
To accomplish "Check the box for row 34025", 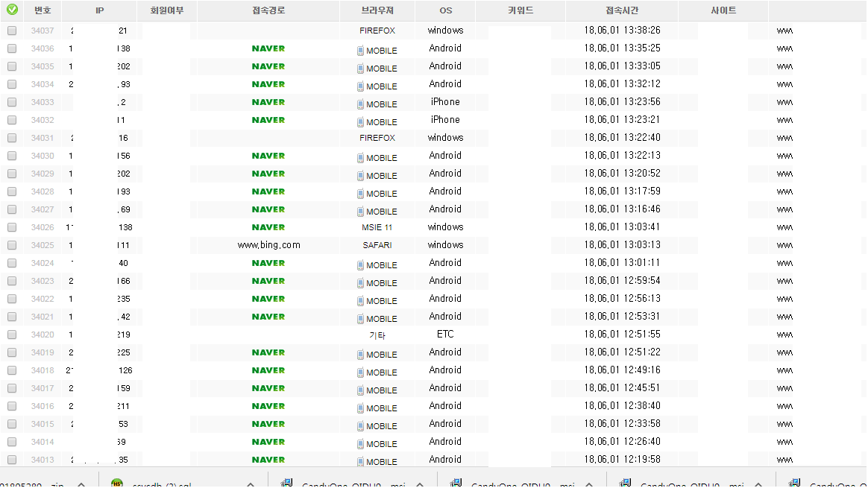I will [x=12, y=246].
